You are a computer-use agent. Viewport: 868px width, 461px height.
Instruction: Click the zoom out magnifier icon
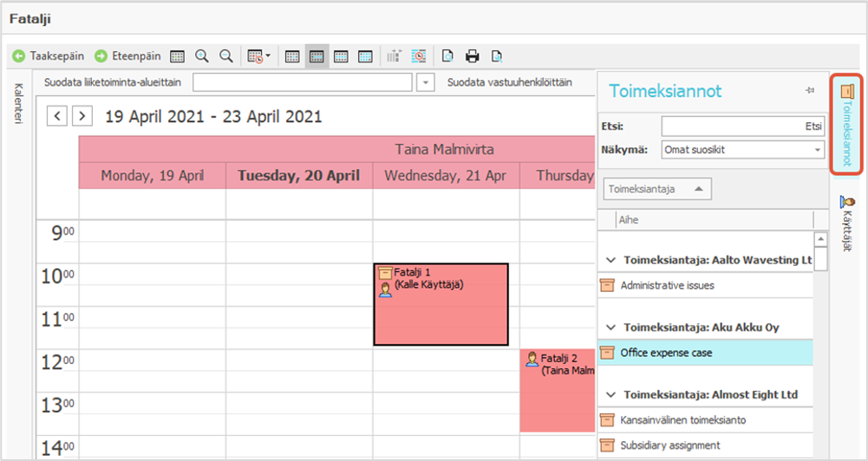click(x=226, y=56)
